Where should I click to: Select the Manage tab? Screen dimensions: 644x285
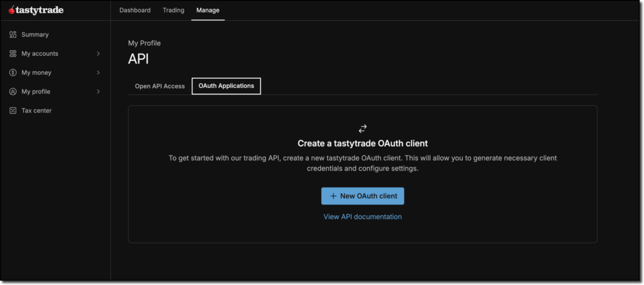coord(208,10)
